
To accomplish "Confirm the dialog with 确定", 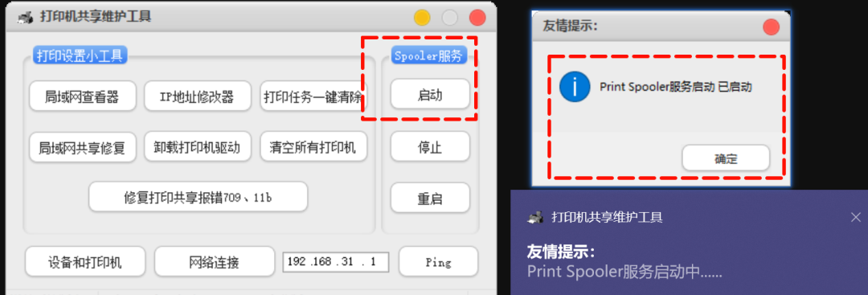I will pyautogui.click(x=725, y=159).
